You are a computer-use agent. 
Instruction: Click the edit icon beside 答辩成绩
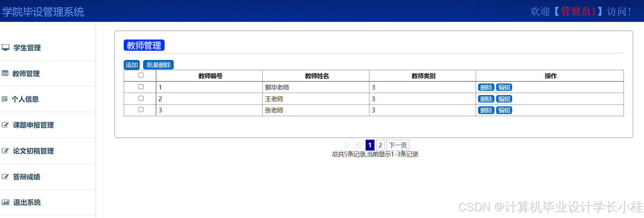(5, 177)
